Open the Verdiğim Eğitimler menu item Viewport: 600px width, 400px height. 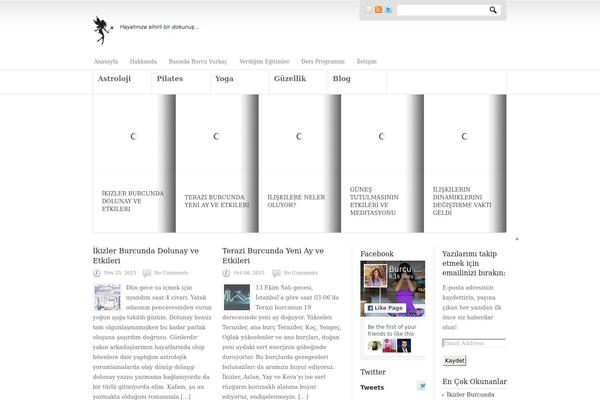tap(264, 61)
